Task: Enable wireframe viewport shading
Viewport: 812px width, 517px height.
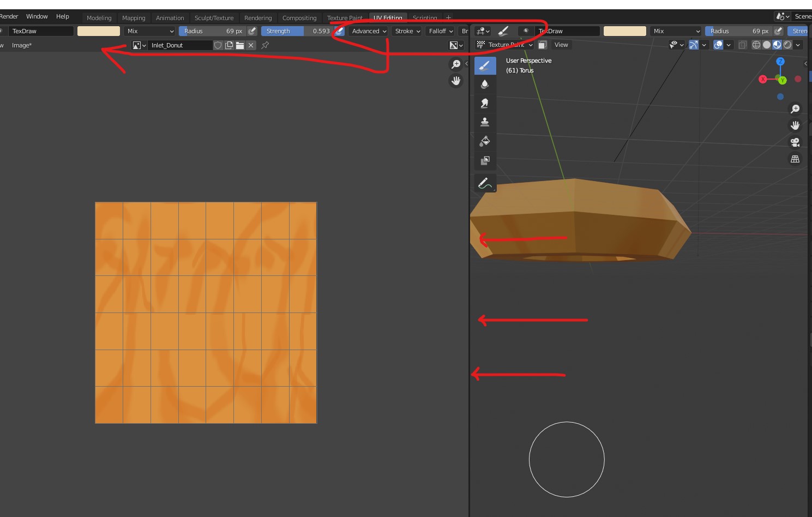Action: (x=756, y=45)
